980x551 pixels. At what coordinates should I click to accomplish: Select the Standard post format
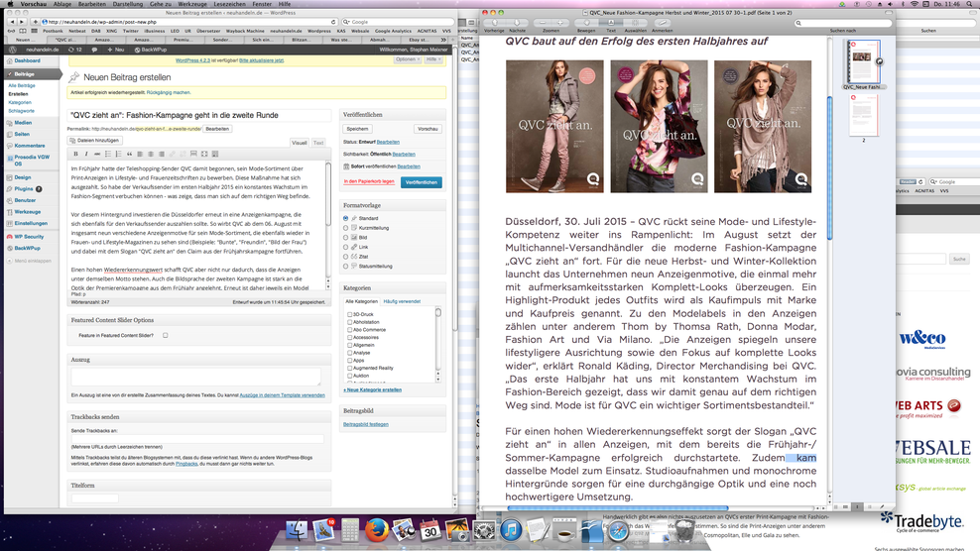345,218
